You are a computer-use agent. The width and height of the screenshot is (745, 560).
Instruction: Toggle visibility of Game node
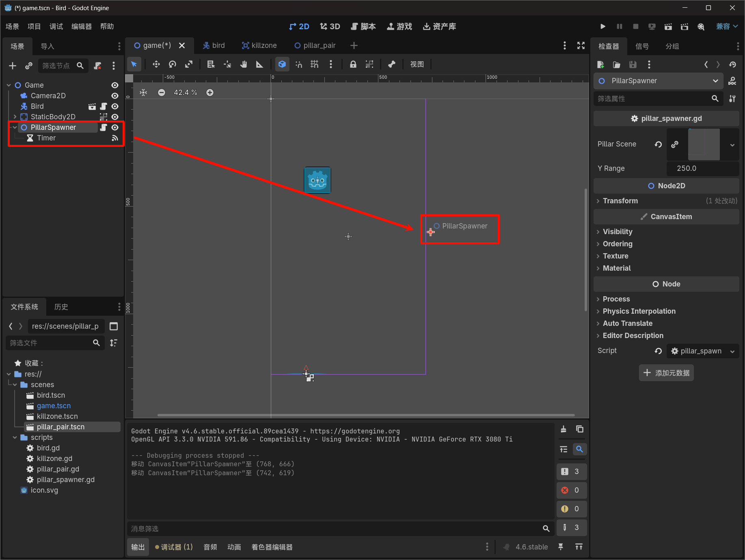115,85
